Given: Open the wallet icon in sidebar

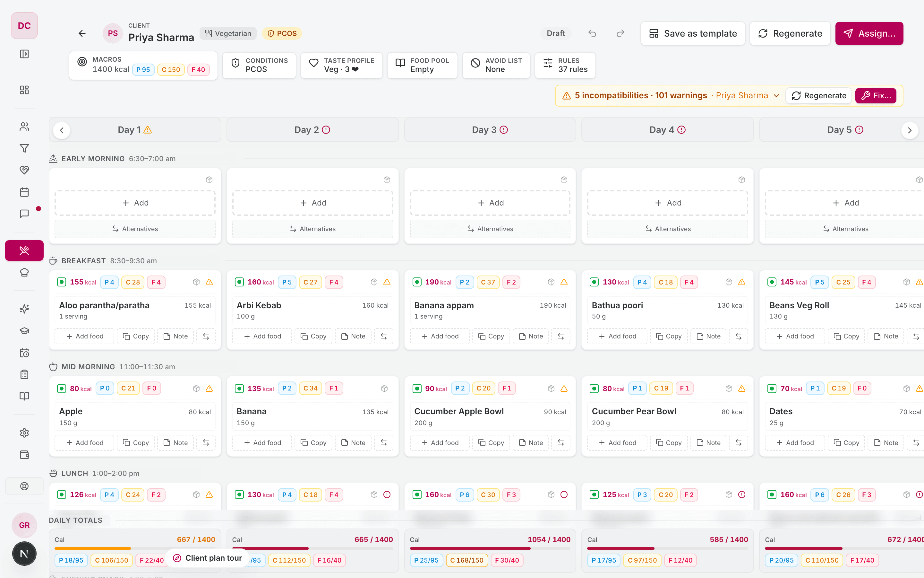Looking at the screenshot, I should (24, 454).
